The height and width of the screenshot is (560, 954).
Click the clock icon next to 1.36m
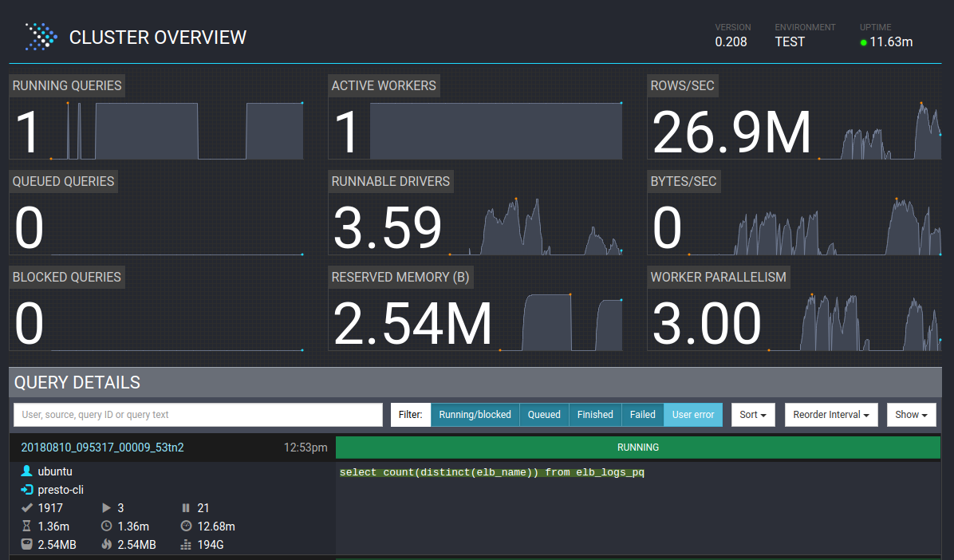pyautogui.click(x=106, y=526)
